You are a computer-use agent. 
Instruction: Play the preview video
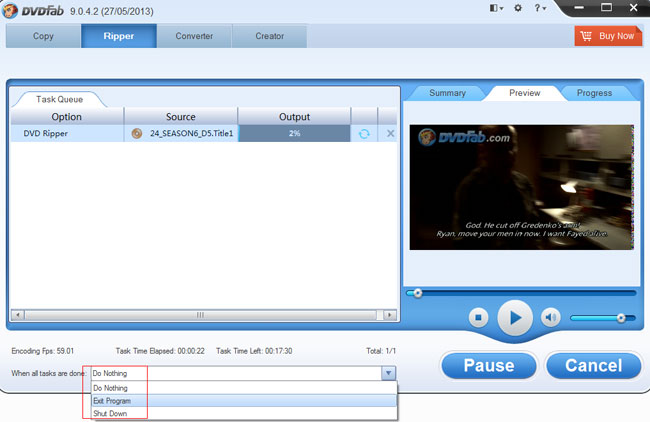(x=515, y=318)
